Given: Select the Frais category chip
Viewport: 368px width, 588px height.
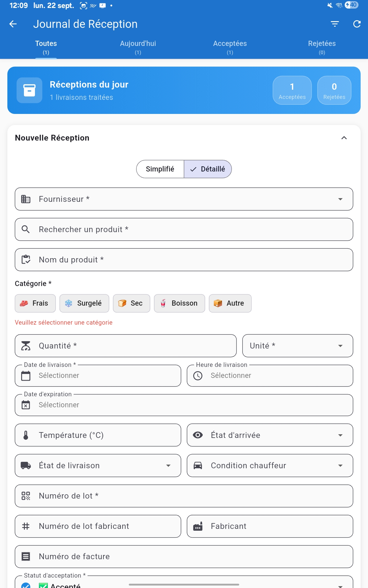Looking at the screenshot, I should 35,303.
